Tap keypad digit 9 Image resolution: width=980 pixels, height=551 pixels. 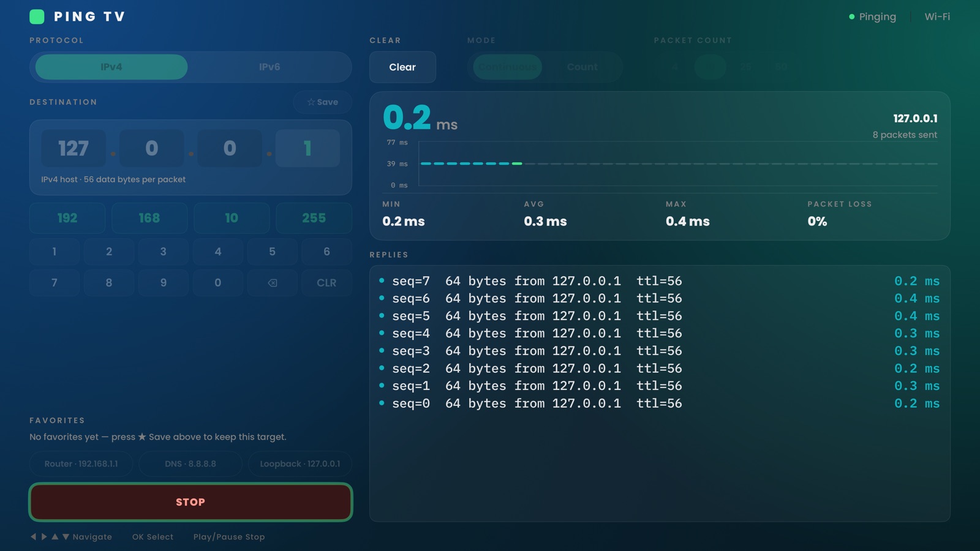pos(163,283)
